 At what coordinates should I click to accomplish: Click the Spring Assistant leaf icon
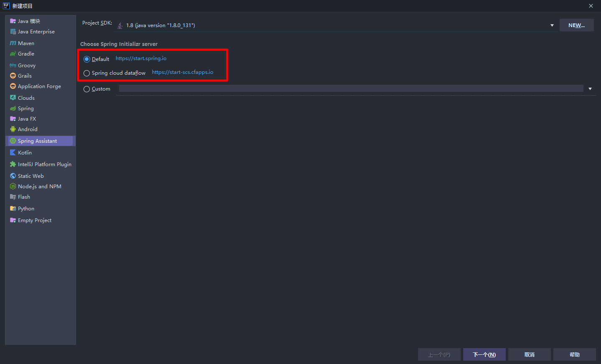[x=13, y=141]
